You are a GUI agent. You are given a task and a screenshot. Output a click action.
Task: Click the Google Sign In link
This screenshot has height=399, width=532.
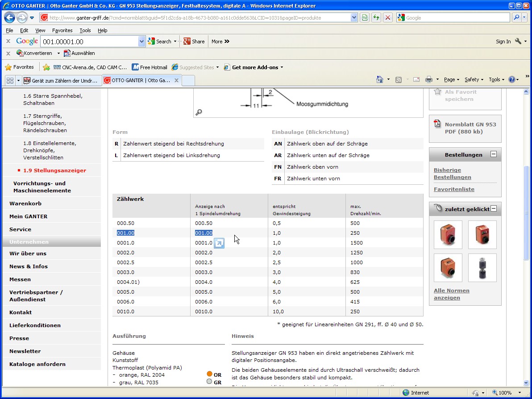(x=503, y=42)
